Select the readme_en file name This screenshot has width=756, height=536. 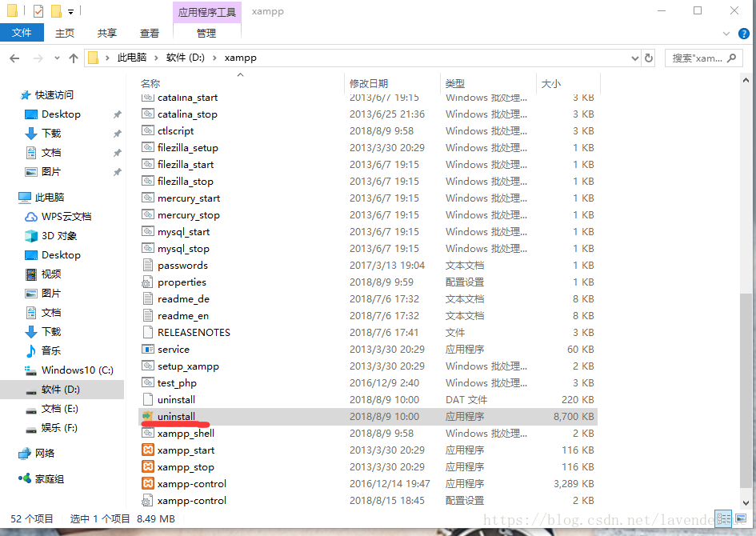183,316
